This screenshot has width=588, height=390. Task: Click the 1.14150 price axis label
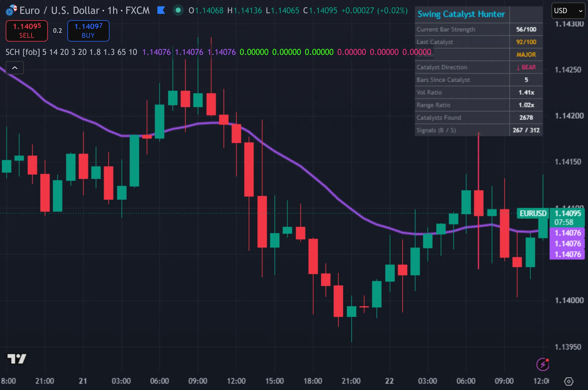[568, 162]
